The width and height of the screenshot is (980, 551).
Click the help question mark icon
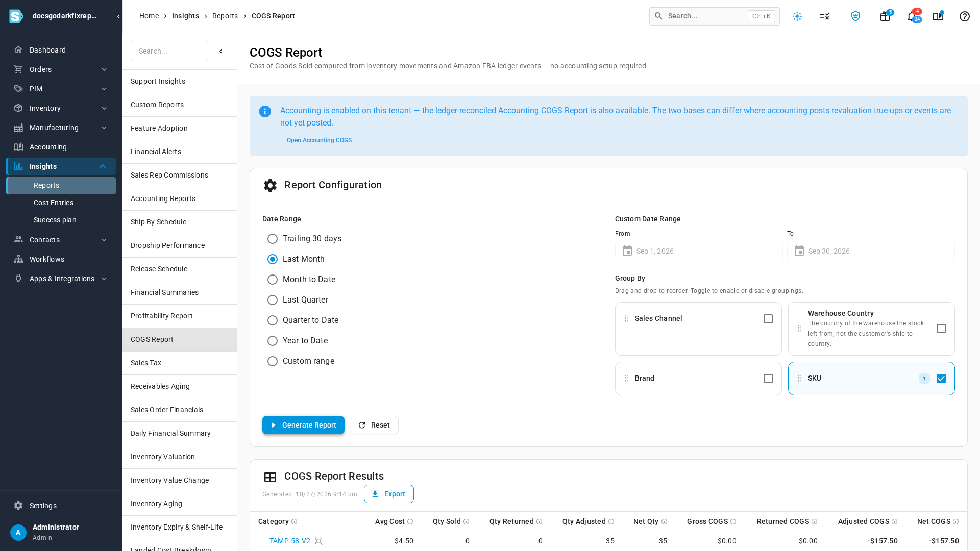(x=965, y=16)
